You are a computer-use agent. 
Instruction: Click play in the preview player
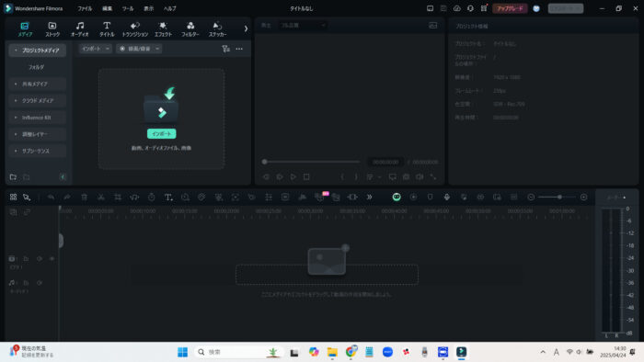(x=293, y=177)
